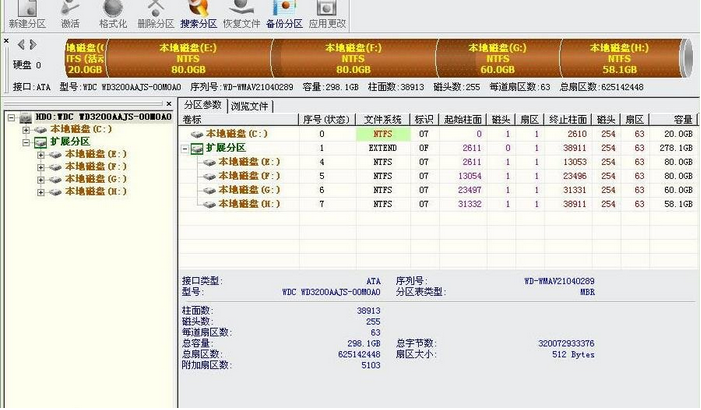Viewport: 701px width, 410px height.
Task: Select the 本地磁盘(H:) 58.1GB block in disk bar
Action: (619, 58)
